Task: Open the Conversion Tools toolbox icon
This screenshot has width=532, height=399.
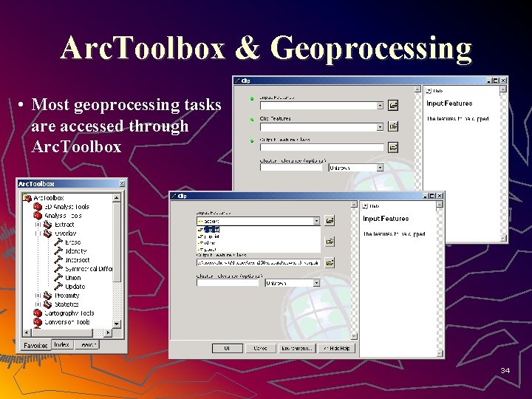Action: pyautogui.click(x=38, y=322)
